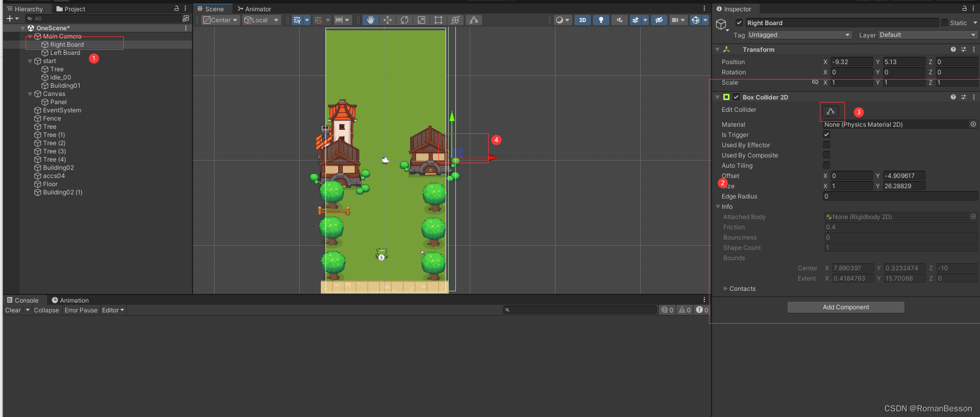Screen dimensions: 980x417
Task: Collapse the Canvas tree node
Action: (x=30, y=94)
